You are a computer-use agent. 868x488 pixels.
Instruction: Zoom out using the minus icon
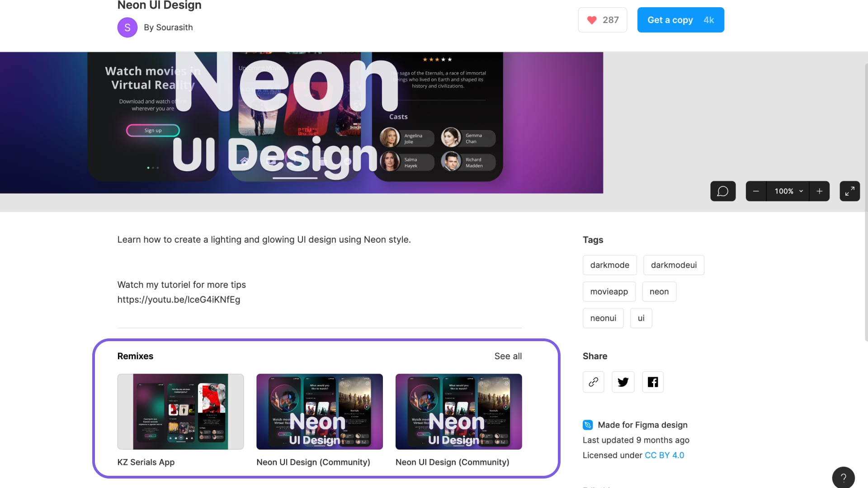coord(756,191)
